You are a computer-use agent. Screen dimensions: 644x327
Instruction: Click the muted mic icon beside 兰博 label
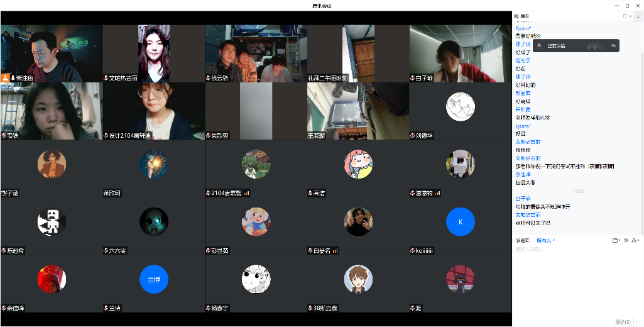click(106, 308)
